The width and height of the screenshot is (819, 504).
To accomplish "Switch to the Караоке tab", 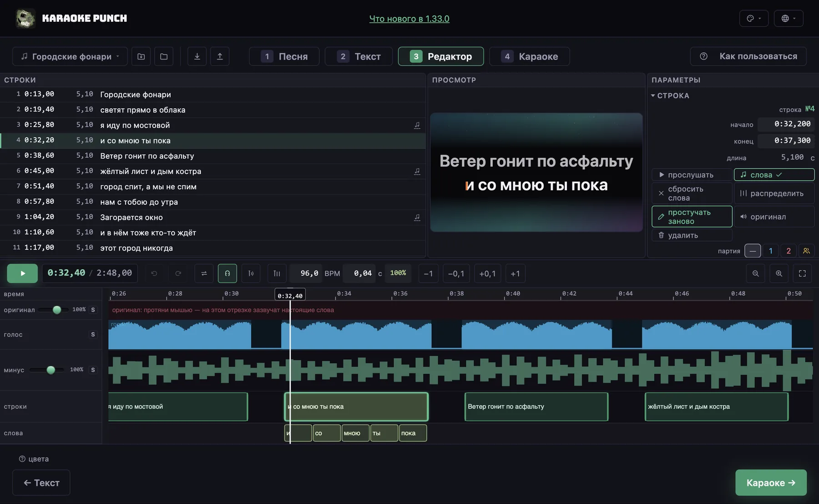I will pos(530,56).
